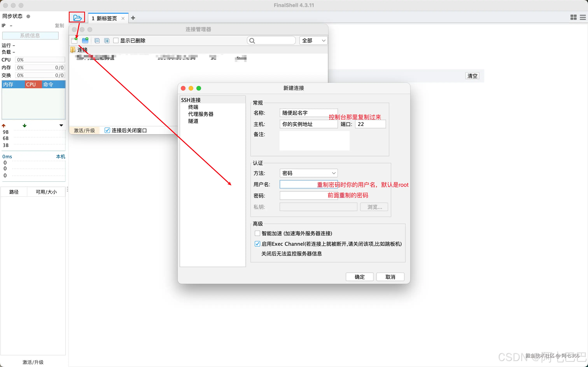Enable the 显示已删除 checkbox
This screenshot has width=588, height=367.
116,41
